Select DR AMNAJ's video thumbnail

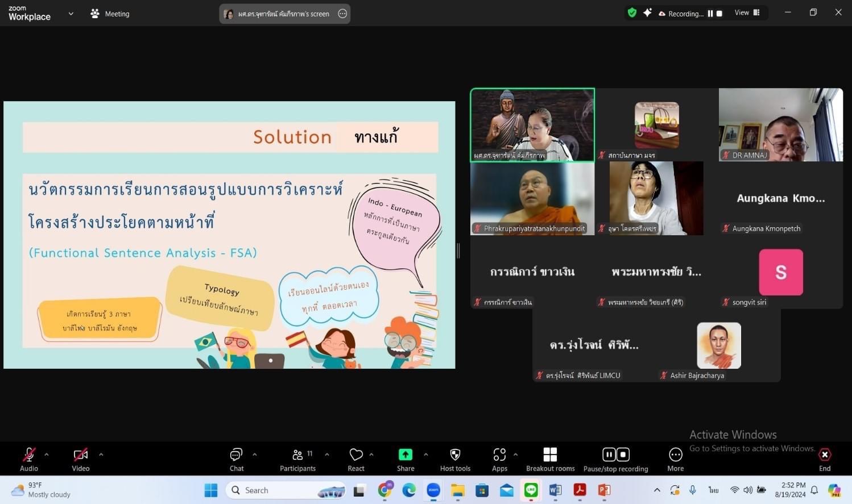(780, 124)
